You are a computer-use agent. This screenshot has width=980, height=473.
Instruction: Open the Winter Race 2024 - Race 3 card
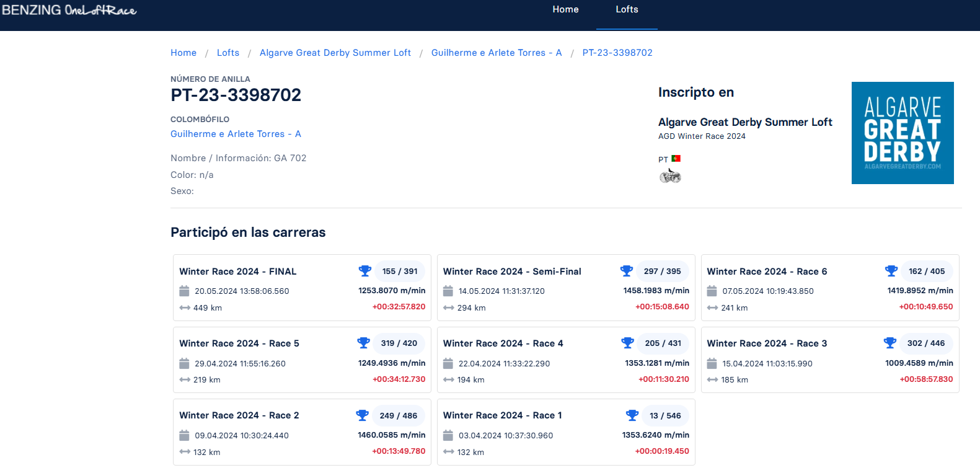pos(766,343)
